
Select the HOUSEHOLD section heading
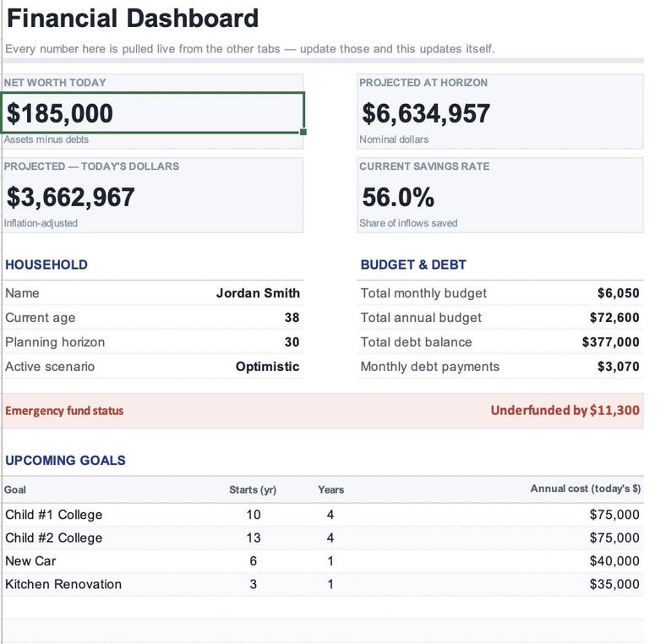(46, 265)
